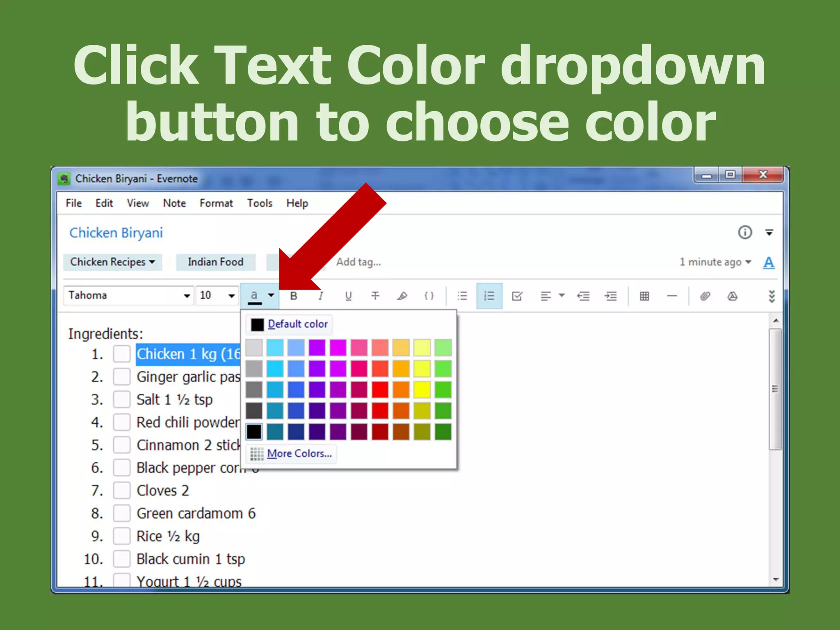Open the Format menu
The width and height of the screenshot is (840, 630).
(x=216, y=203)
